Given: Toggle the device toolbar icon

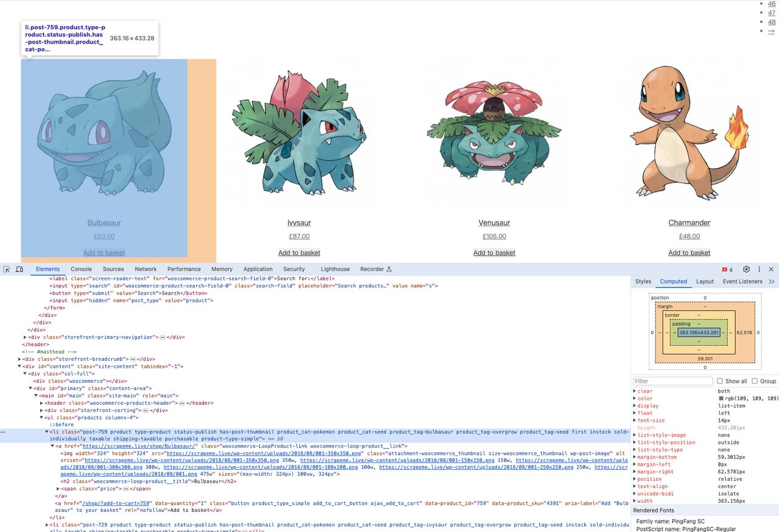Looking at the screenshot, I should coord(19,269).
